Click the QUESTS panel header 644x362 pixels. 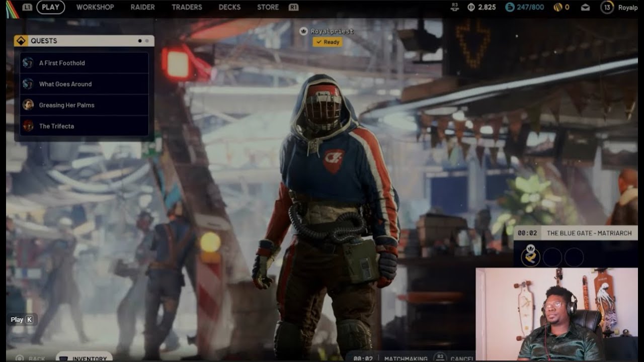point(84,41)
